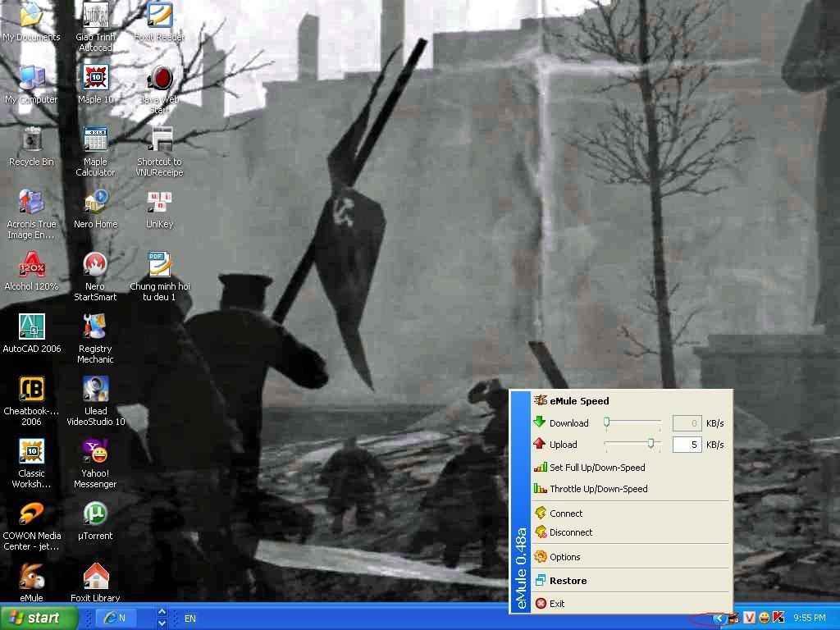Open the EN language bar selector

click(190, 618)
